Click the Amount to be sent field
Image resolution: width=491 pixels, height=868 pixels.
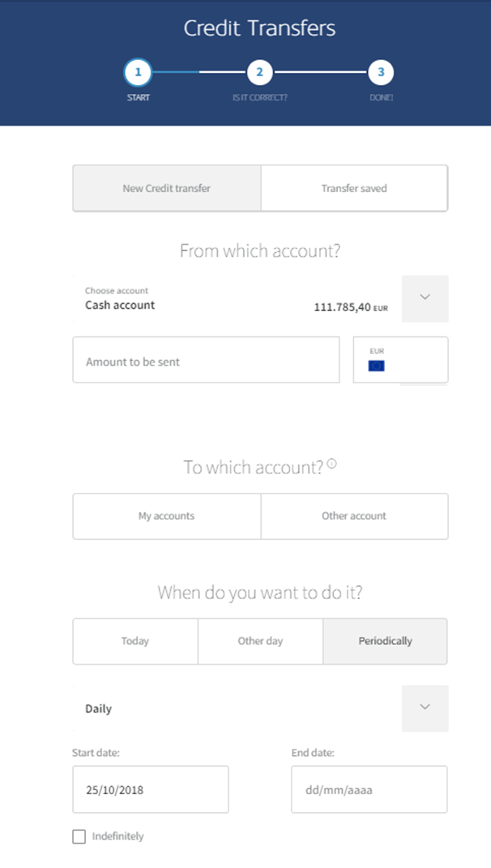tap(206, 360)
